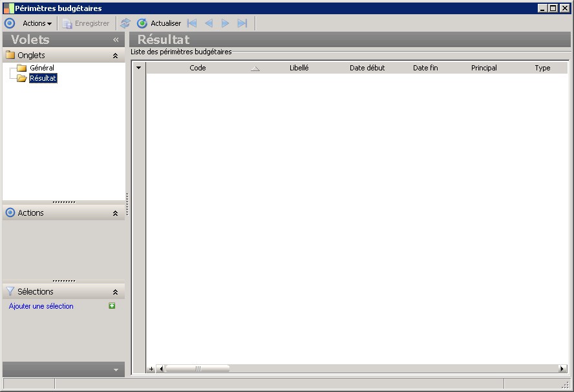Go to the last record arrow

coord(242,23)
